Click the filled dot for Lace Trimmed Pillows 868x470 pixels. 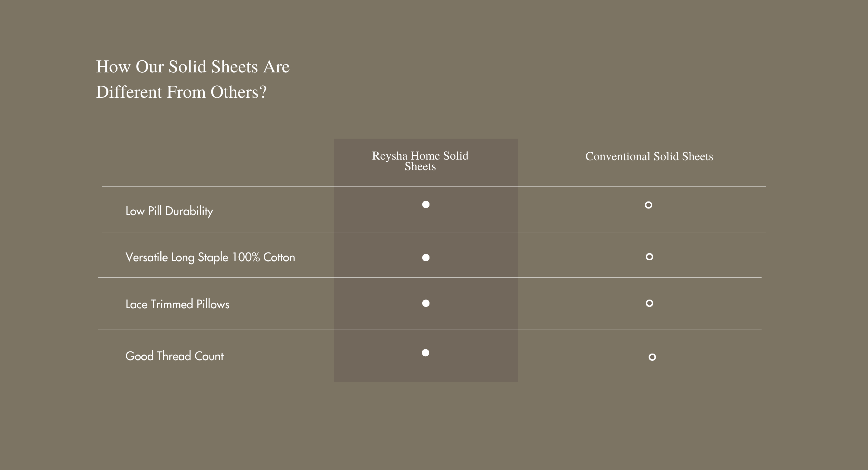pos(426,303)
